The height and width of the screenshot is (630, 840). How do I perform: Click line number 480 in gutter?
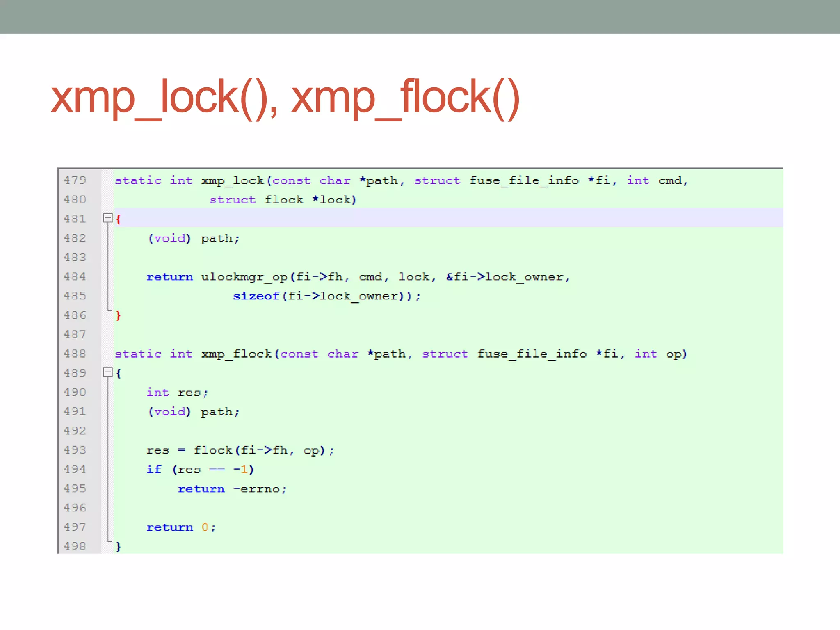point(75,199)
